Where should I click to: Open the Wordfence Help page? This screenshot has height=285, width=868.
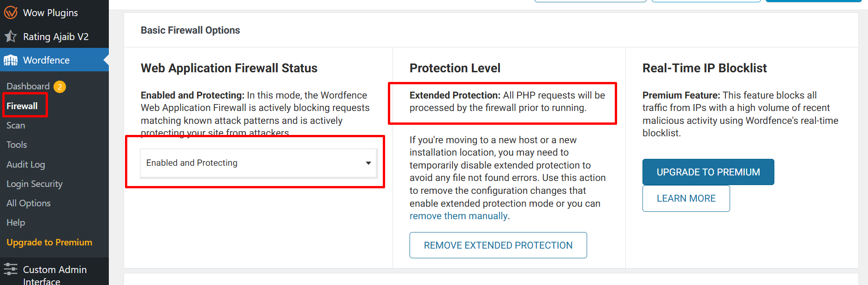pos(16,222)
